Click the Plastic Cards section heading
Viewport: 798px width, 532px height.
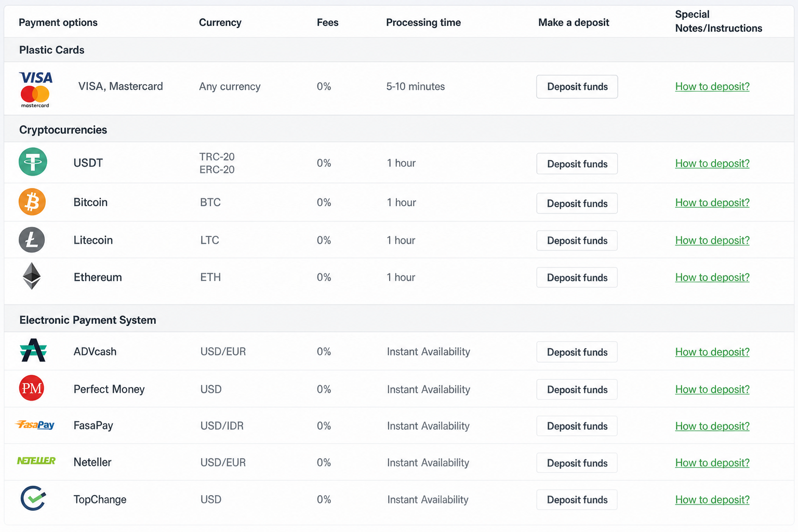tap(52, 50)
